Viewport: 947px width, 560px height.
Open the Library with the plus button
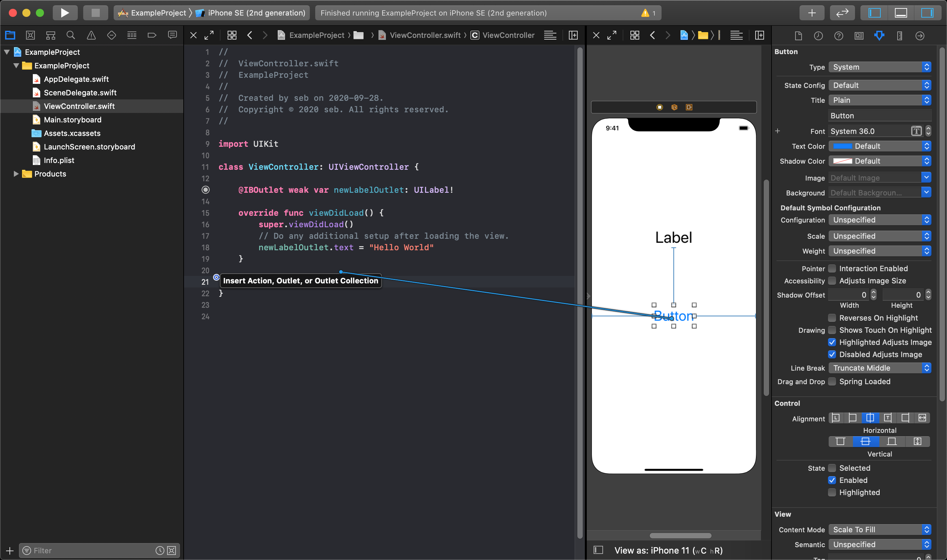pyautogui.click(x=812, y=13)
